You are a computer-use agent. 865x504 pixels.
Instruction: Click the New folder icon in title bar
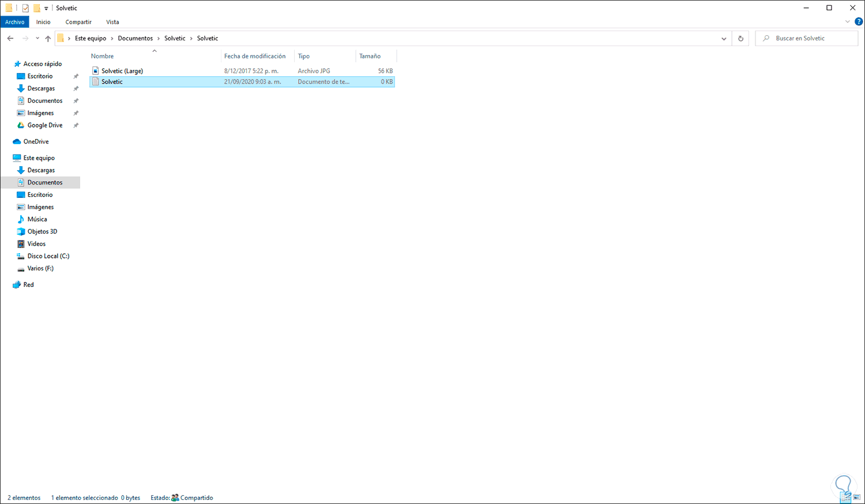coord(36,8)
